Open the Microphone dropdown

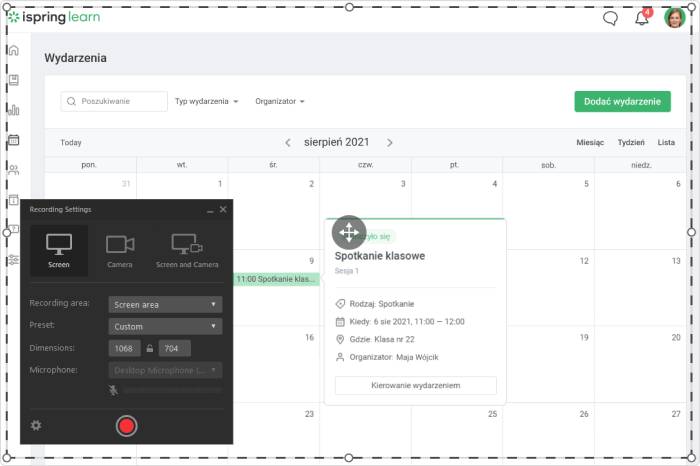[x=165, y=370]
